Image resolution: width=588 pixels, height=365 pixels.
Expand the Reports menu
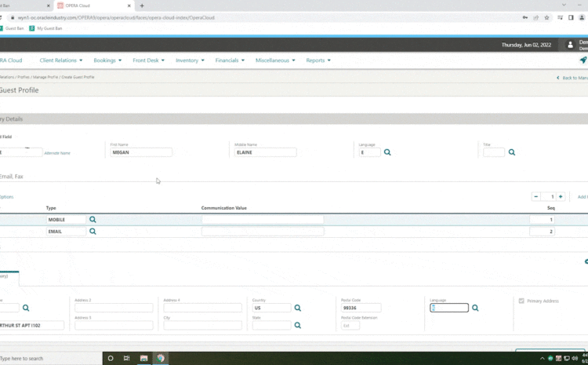pyautogui.click(x=318, y=60)
